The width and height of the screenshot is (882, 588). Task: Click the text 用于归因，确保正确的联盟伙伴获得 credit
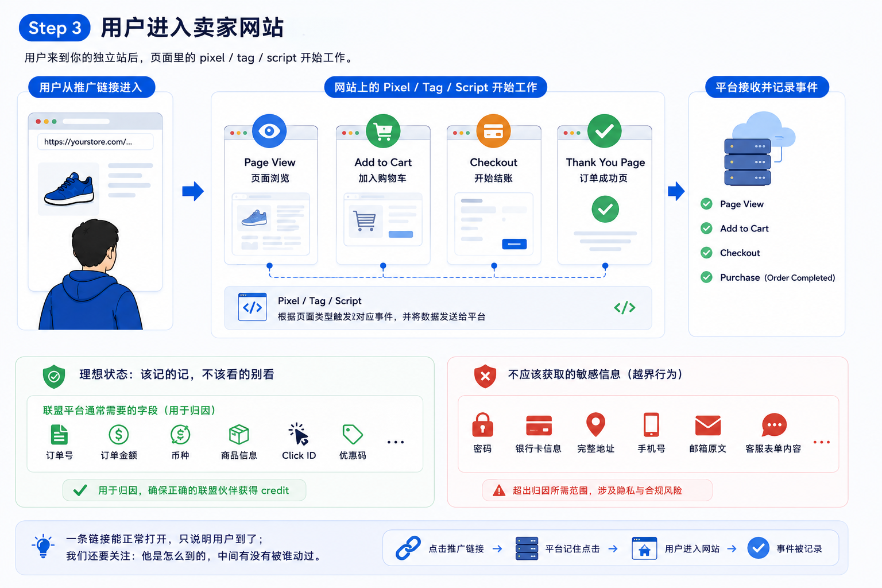(194, 490)
